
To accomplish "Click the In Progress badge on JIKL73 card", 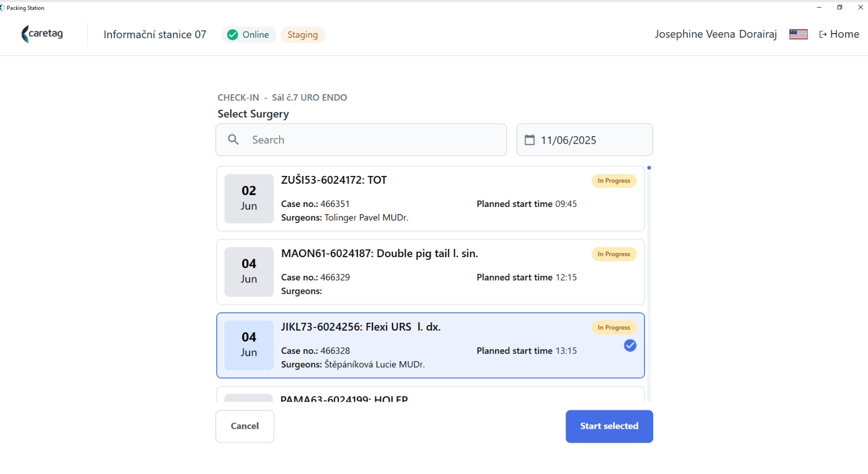I will (614, 328).
